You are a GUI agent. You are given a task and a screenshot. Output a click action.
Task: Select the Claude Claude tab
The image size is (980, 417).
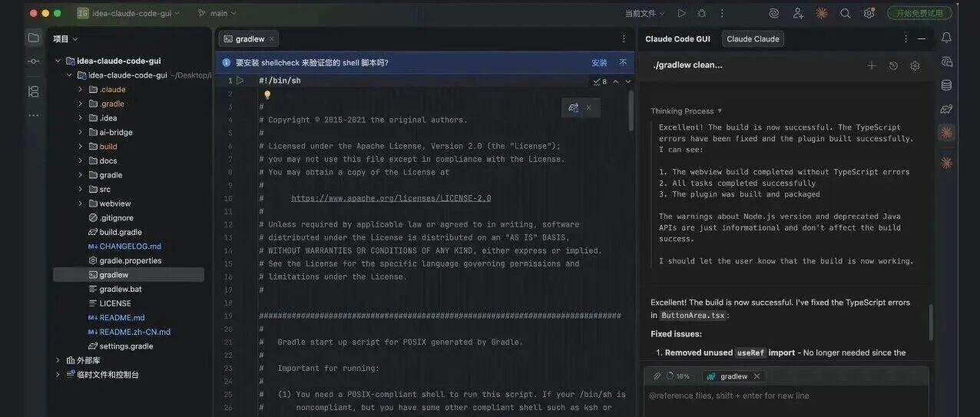[x=753, y=38]
